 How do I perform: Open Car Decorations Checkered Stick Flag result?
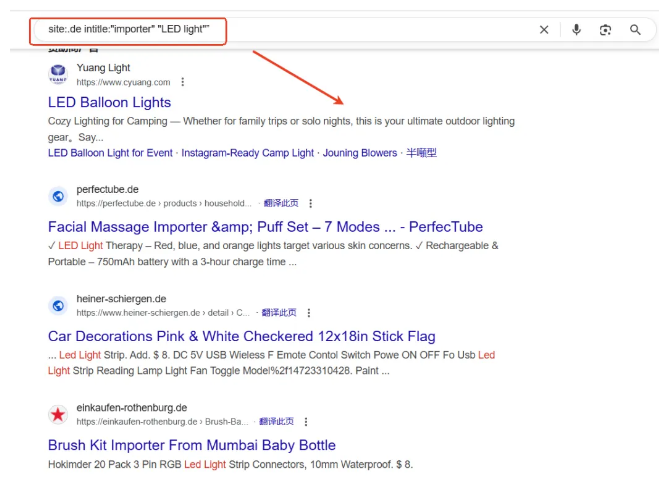coord(241,336)
